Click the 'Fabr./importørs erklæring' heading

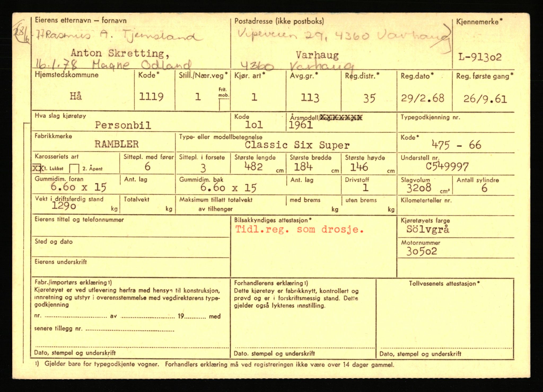73,282
